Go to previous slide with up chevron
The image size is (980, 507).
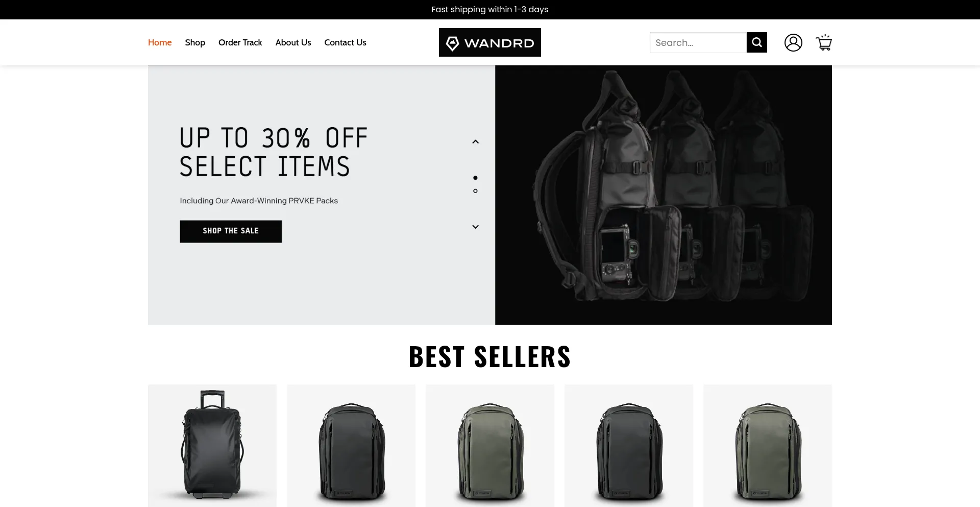pyautogui.click(x=475, y=142)
